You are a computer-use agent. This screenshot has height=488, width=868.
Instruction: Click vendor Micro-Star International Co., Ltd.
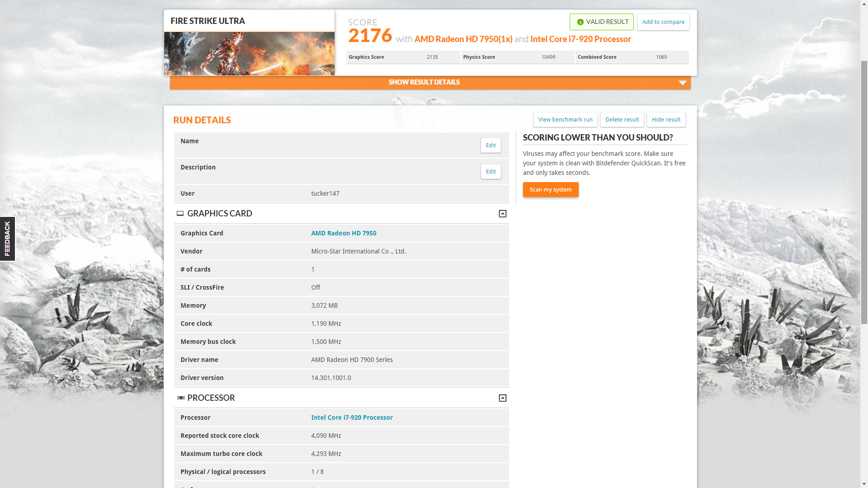pyautogui.click(x=359, y=251)
